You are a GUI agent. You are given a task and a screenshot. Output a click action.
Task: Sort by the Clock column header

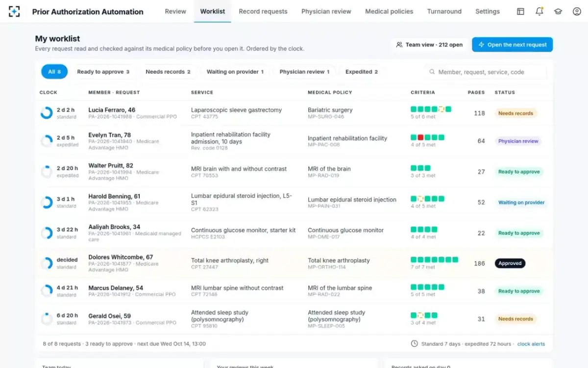tap(49, 92)
